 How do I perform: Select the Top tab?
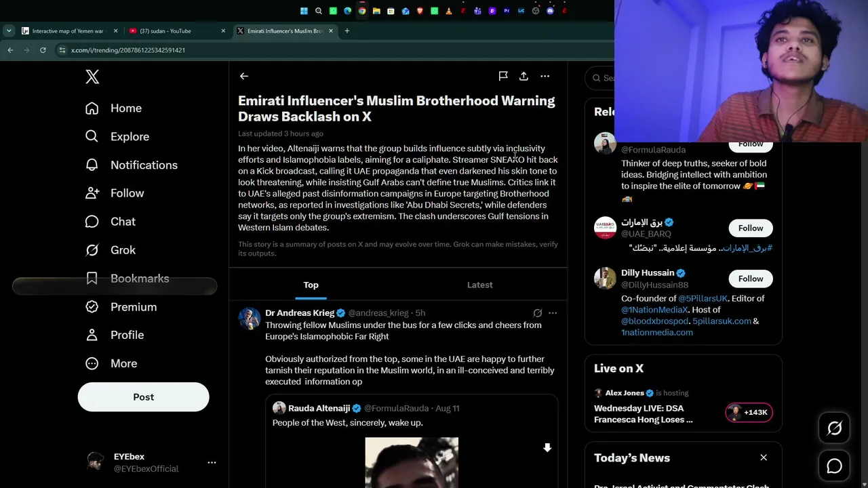(311, 285)
